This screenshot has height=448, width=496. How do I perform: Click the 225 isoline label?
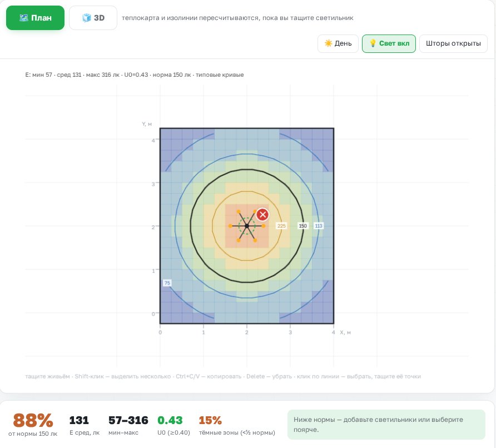click(x=281, y=226)
